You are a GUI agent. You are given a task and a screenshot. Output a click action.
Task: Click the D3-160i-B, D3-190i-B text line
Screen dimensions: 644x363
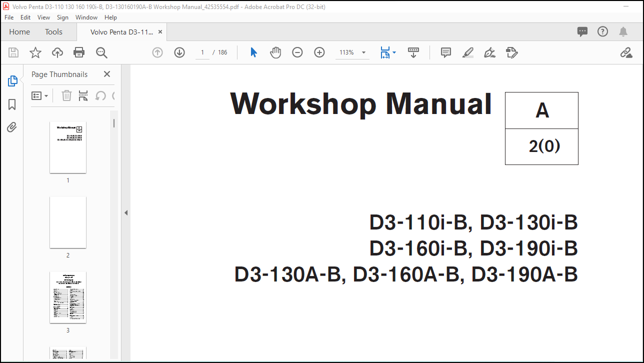pos(473,248)
